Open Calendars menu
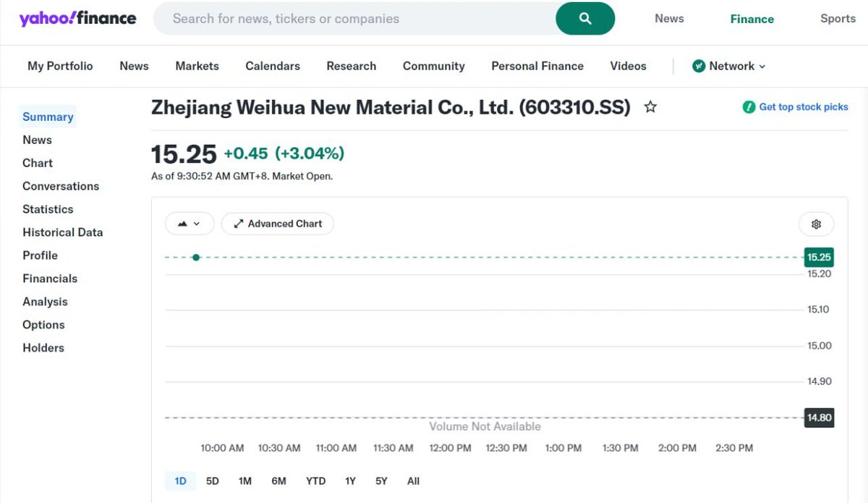This screenshot has height=503, width=868. pos(273,66)
